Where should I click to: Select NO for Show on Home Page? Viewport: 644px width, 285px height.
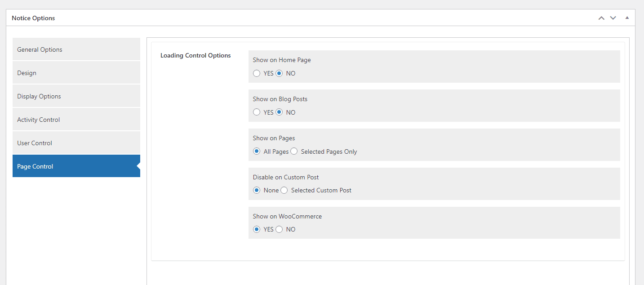point(279,73)
